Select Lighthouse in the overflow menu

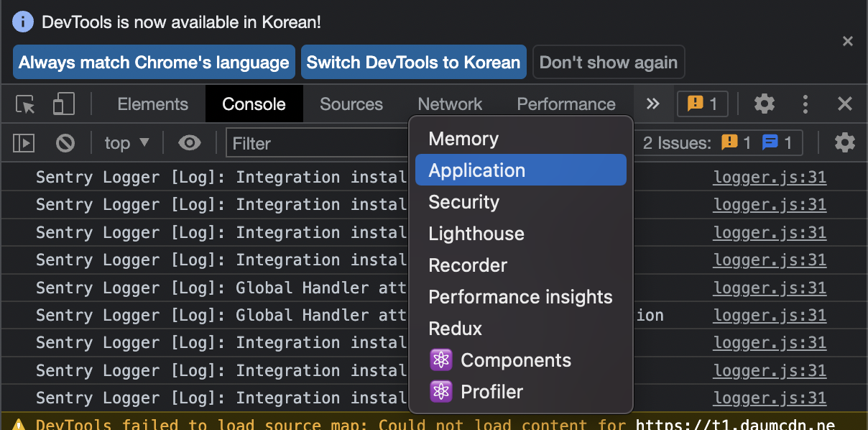point(521,234)
